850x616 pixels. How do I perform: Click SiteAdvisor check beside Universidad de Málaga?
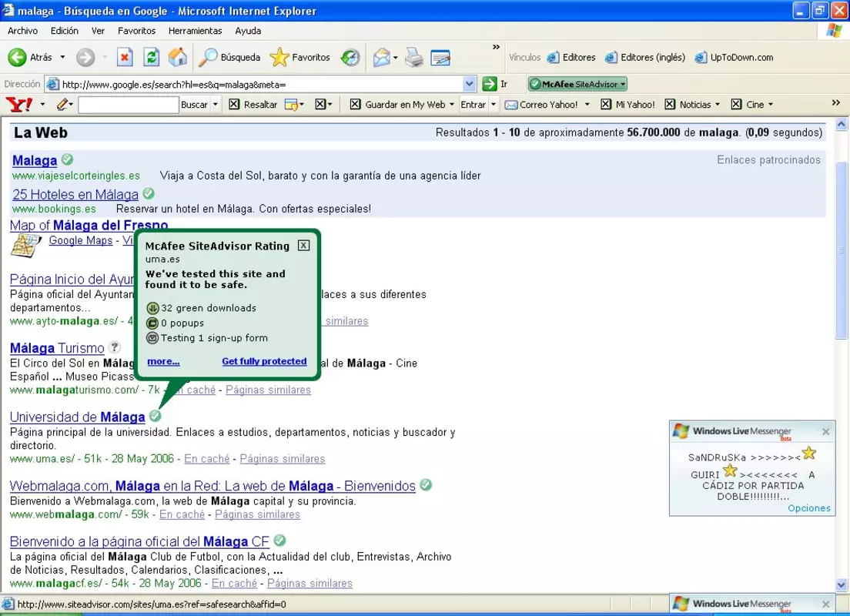tap(155, 415)
